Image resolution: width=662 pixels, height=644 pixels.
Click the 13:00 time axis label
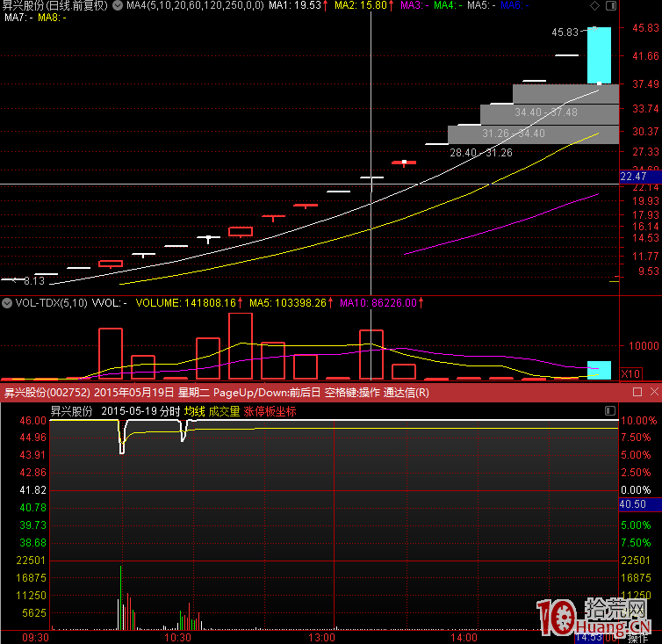pyautogui.click(x=321, y=638)
